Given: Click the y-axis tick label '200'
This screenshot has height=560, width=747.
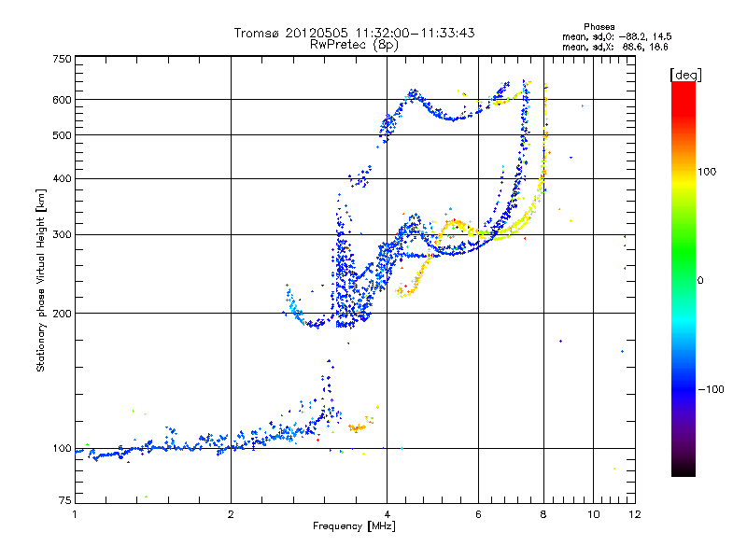Looking at the screenshot, I should 63,314.
